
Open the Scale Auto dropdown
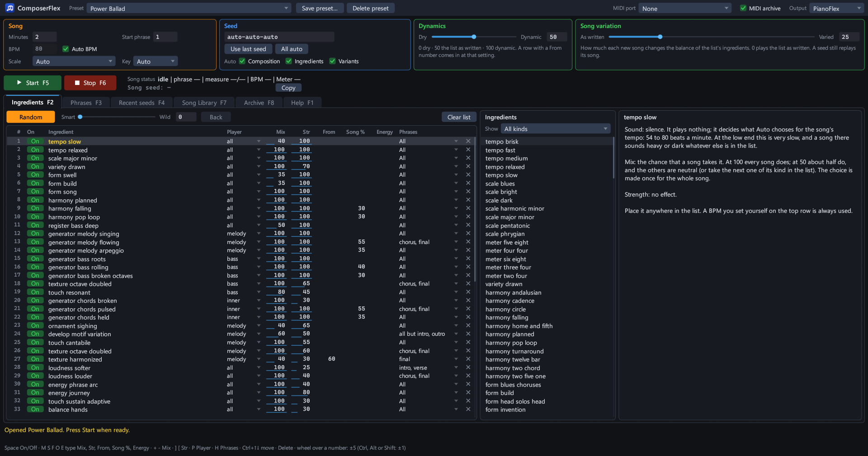tap(74, 61)
